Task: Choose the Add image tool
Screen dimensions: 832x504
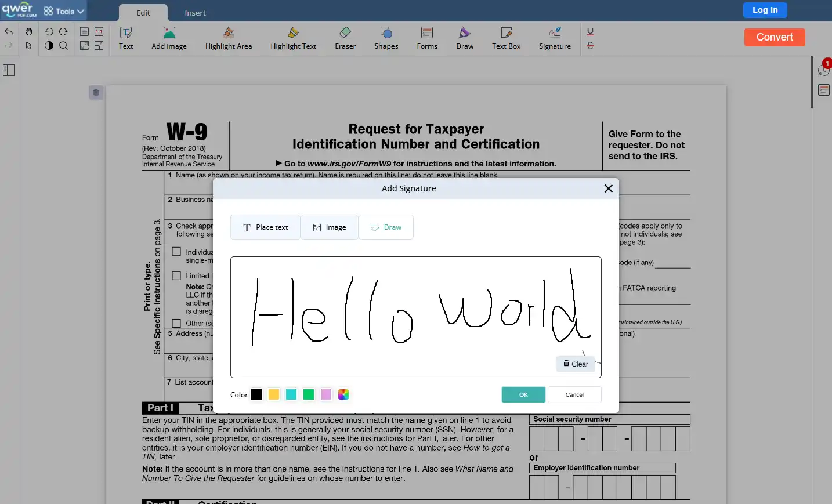Action: click(169, 38)
